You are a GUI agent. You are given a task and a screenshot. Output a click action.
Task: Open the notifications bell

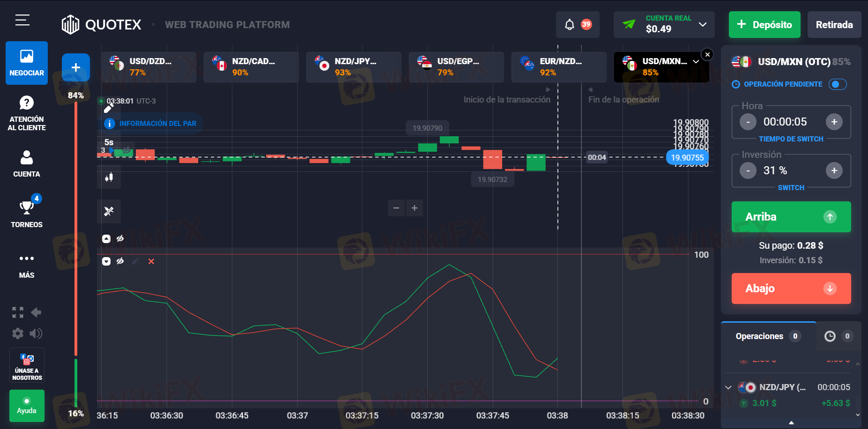coord(570,24)
